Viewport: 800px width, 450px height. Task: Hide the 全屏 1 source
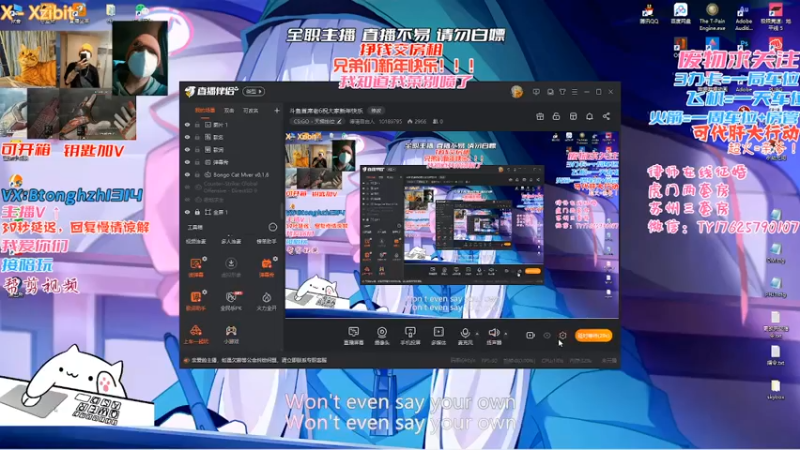point(187,212)
